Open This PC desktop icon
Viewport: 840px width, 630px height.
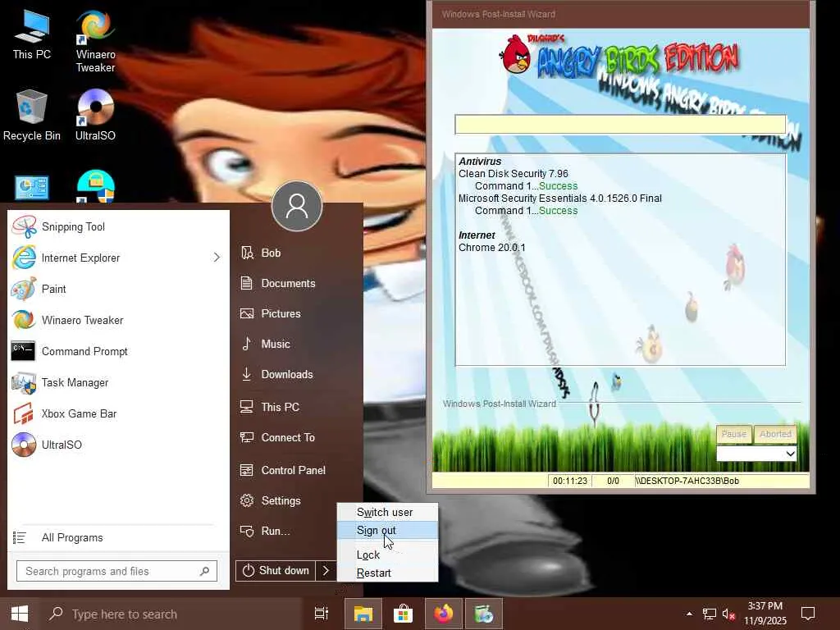coord(32,35)
